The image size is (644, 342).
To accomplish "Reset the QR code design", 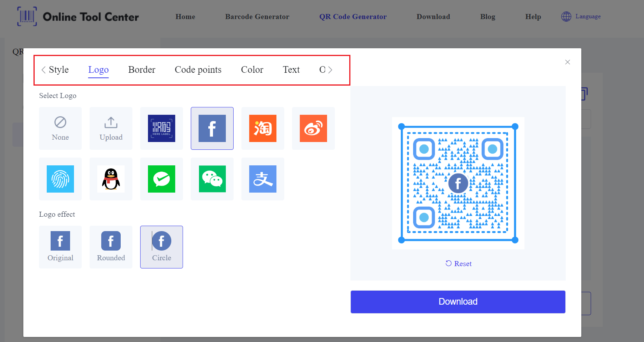I will click(x=459, y=263).
